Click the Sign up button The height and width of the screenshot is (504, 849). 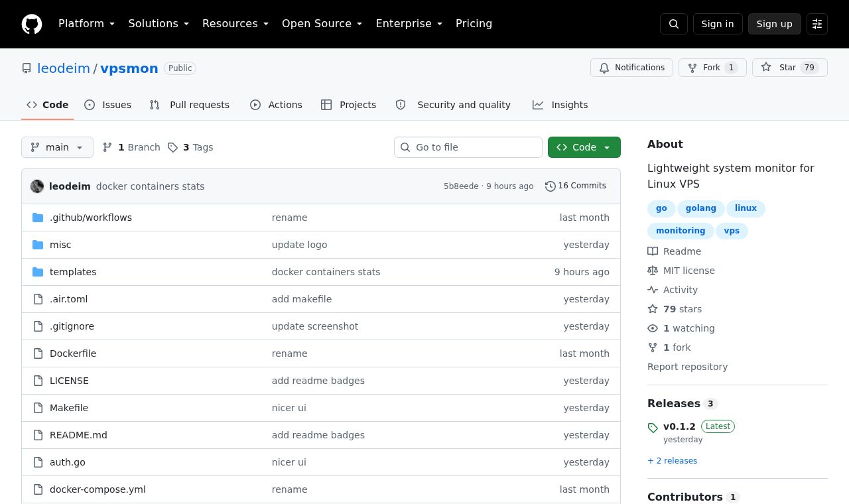click(x=775, y=24)
